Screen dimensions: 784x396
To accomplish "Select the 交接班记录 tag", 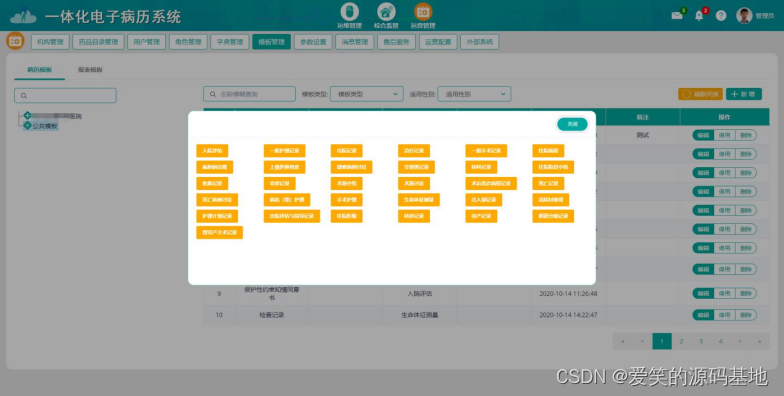I will 416,167.
